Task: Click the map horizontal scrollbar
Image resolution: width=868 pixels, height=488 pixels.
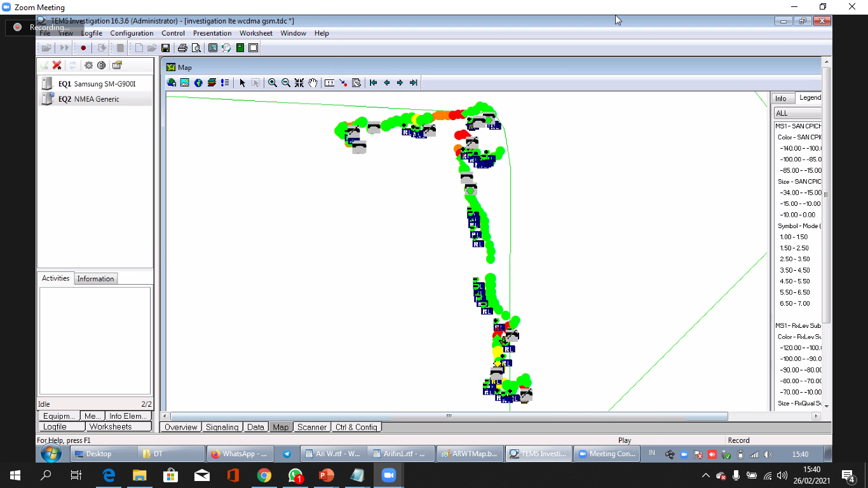Action: pos(449,416)
